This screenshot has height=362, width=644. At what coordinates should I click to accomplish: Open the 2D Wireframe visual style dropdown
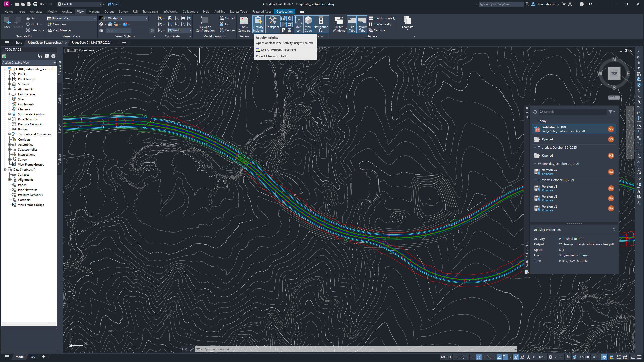point(123,18)
